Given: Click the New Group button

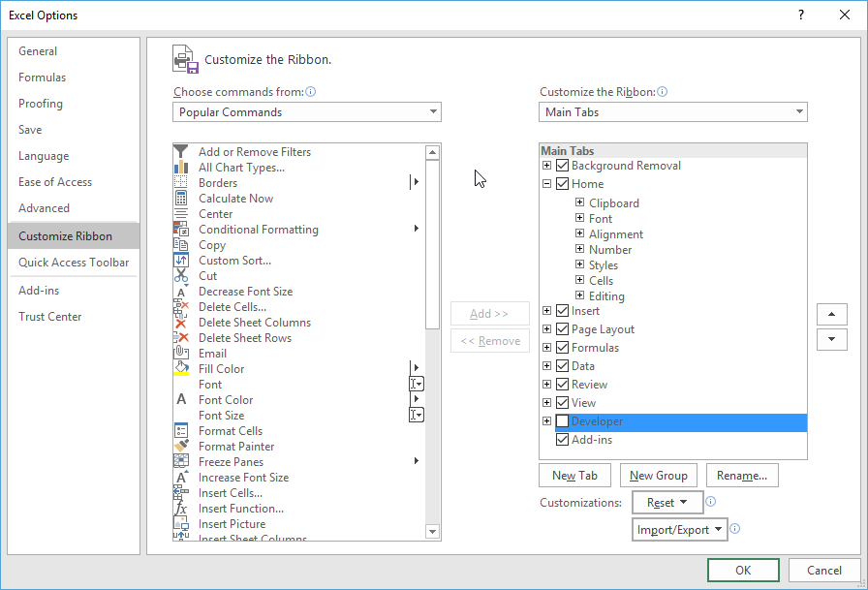Looking at the screenshot, I should click(658, 476).
